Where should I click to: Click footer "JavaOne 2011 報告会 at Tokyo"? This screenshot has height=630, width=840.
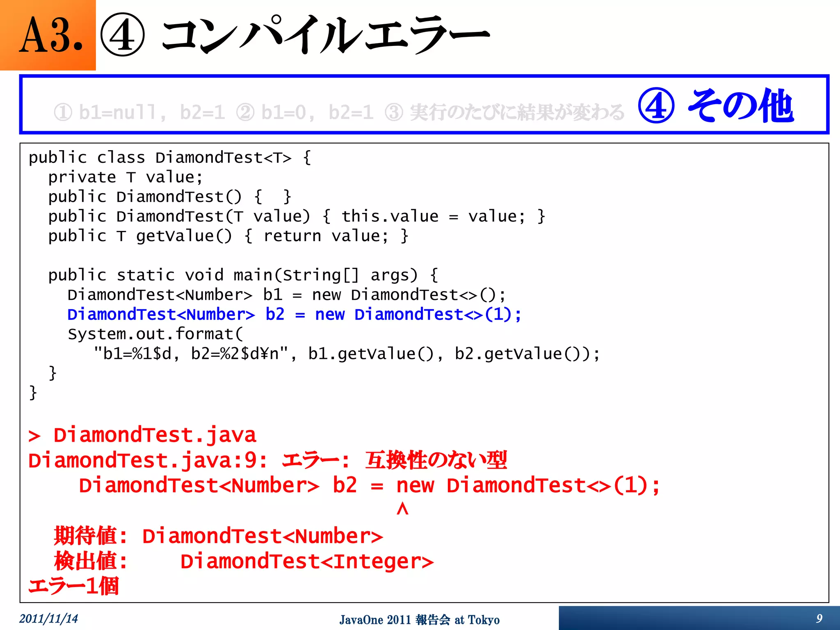pyautogui.click(x=420, y=620)
